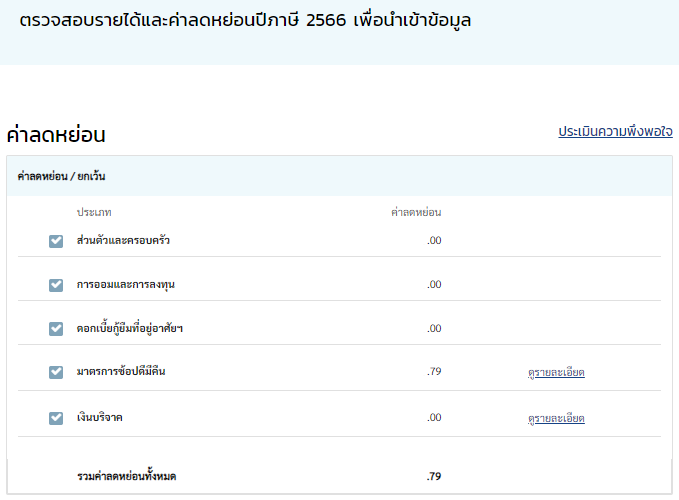Click the .00 value for เงินบริจาค
The image size is (679, 500).
click(434, 417)
